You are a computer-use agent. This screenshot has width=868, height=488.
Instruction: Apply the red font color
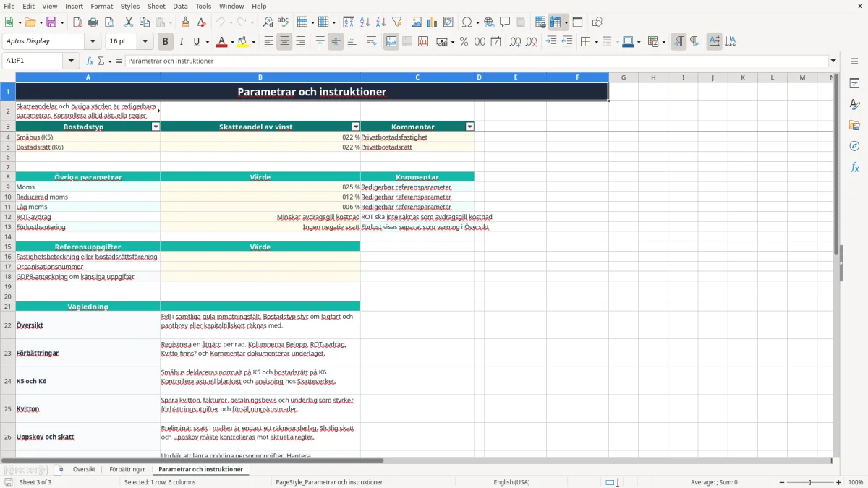[x=221, y=42]
